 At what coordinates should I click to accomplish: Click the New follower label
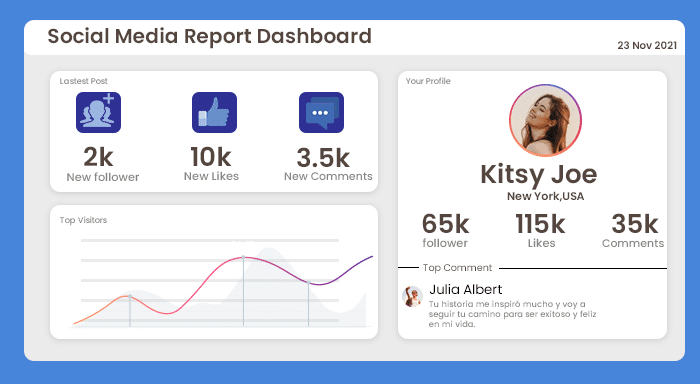tap(103, 177)
